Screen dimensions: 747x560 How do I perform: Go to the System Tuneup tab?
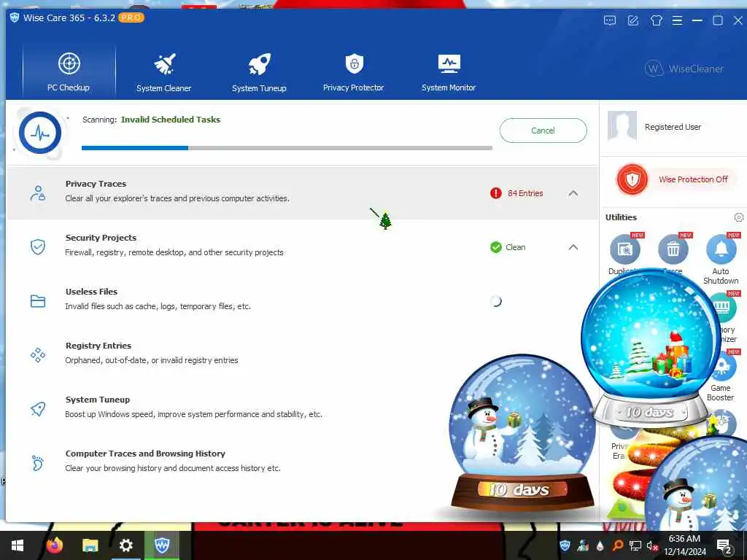pos(259,72)
